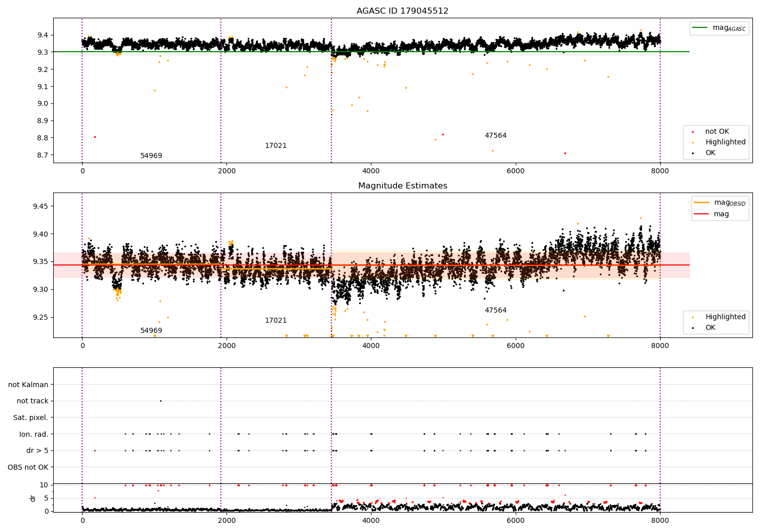Click '8000' x tick under the bottom plot
The width and height of the screenshot is (760, 532).
(660, 520)
